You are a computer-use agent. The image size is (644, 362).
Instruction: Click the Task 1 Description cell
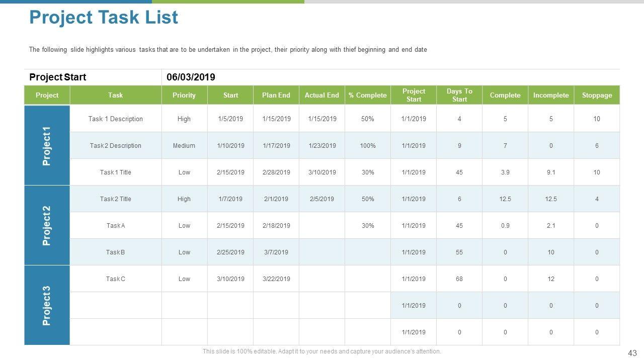(116, 119)
